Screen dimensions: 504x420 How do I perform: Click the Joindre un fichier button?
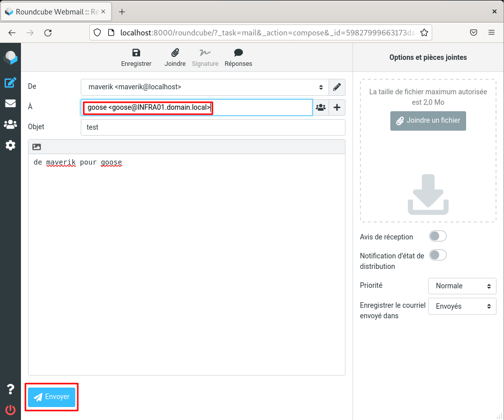point(428,121)
